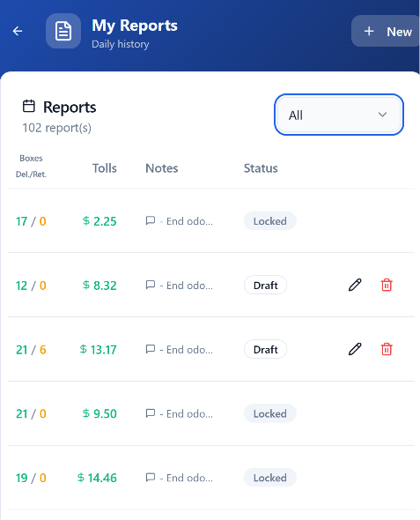Screen dimensions: 420x520
Task: Click the My Reports document icon
Action: 63,31
